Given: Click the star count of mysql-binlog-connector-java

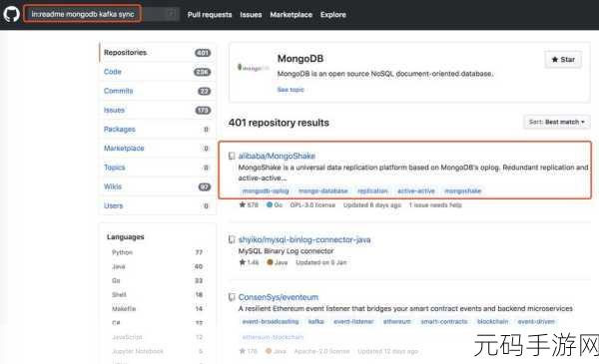Looking at the screenshot, I should tap(249, 262).
